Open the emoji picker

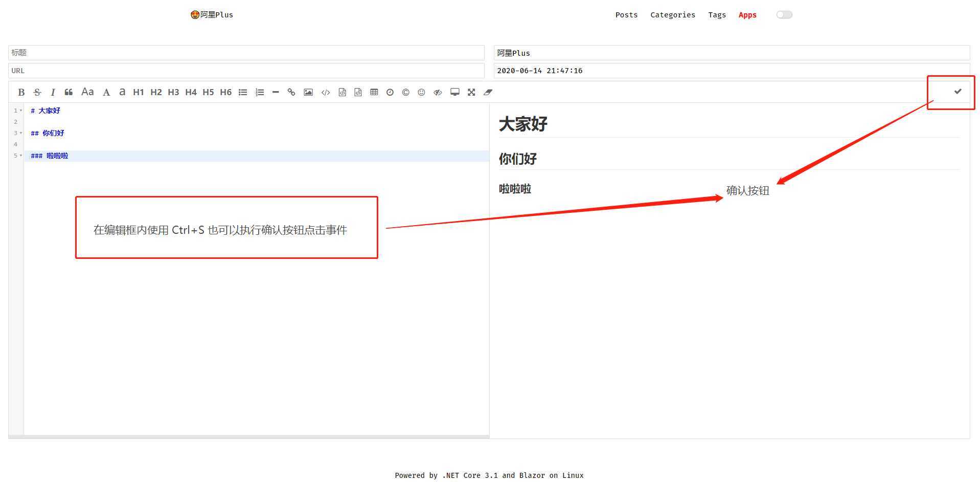pyautogui.click(x=421, y=92)
